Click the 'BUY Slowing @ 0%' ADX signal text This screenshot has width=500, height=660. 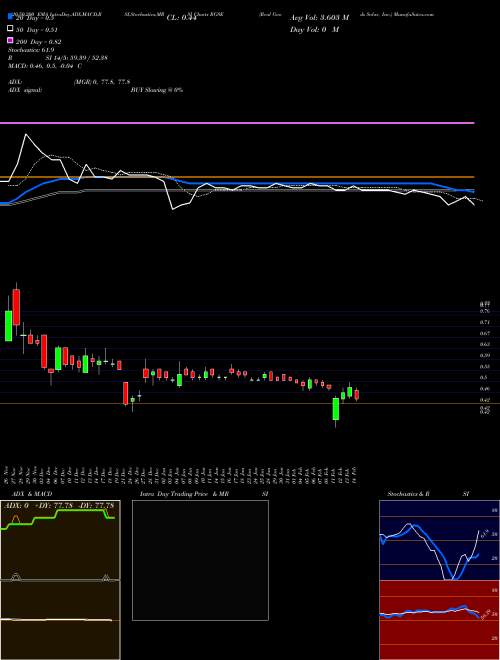(157, 90)
